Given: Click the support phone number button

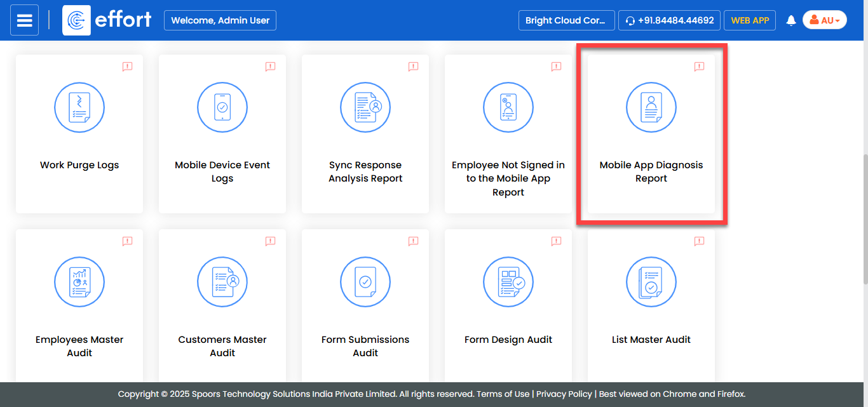Looking at the screenshot, I should [x=669, y=20].
